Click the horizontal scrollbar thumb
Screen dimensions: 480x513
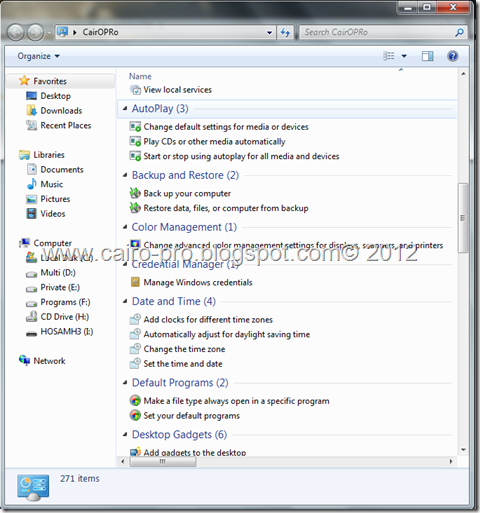(x=163, y=462)
